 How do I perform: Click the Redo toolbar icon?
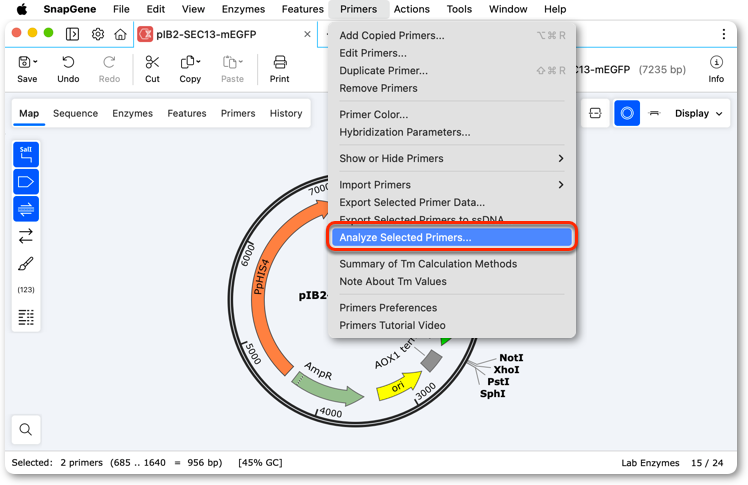(109, 62)
